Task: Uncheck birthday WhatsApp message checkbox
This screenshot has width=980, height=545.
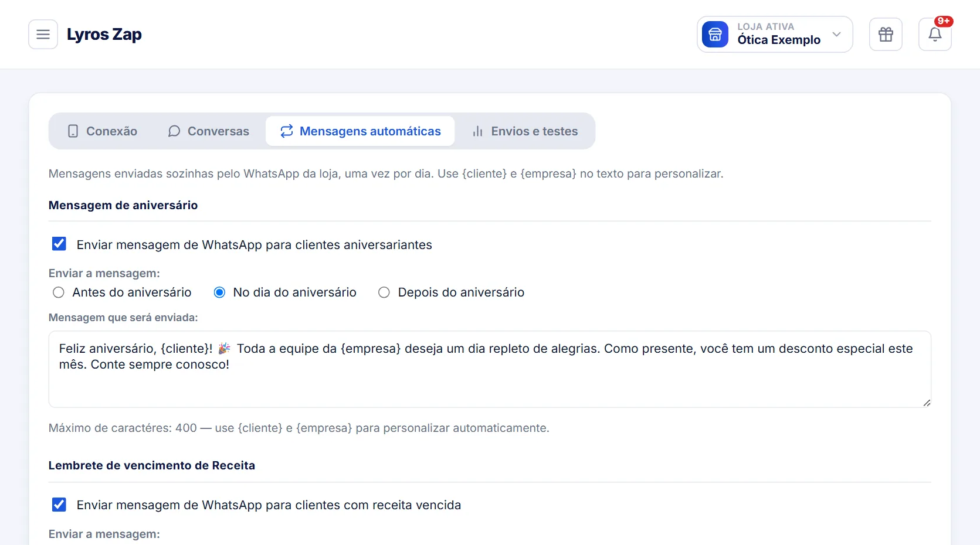Action: (59, 244)
